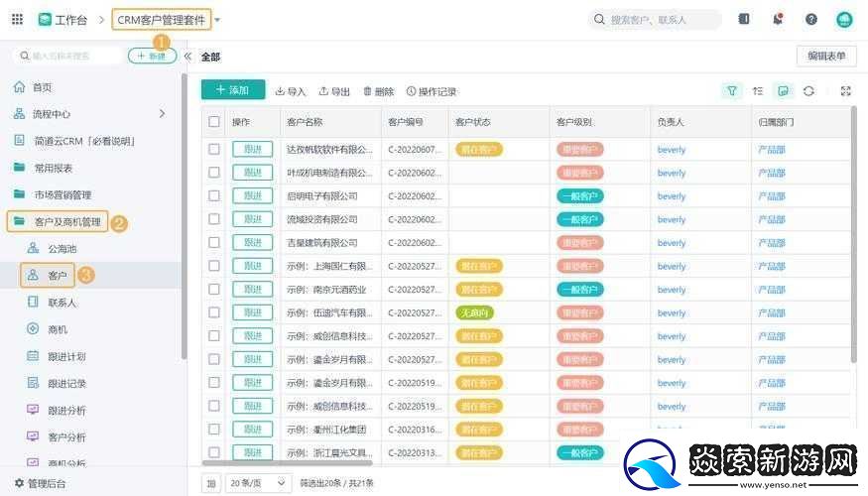Check the 示例:上海国仁 row checkbox
This screenshot has height=496, width=868.
(x=214, y=266)
